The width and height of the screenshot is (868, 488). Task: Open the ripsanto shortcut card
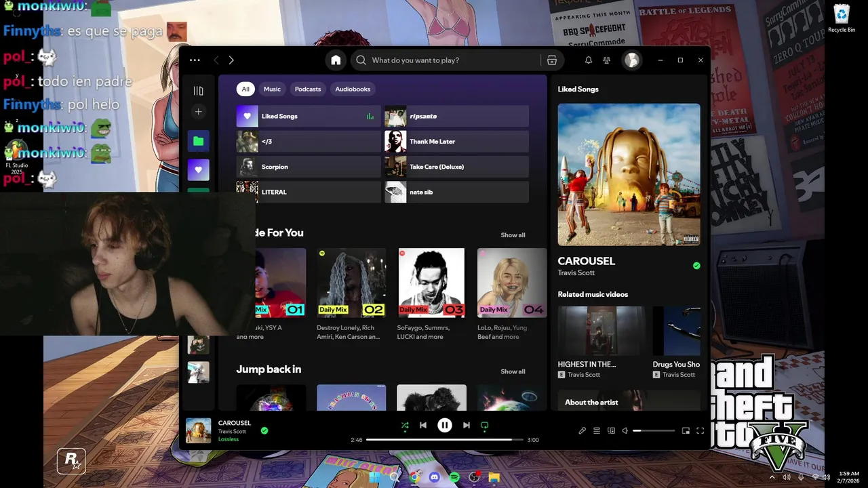point(456,116)
